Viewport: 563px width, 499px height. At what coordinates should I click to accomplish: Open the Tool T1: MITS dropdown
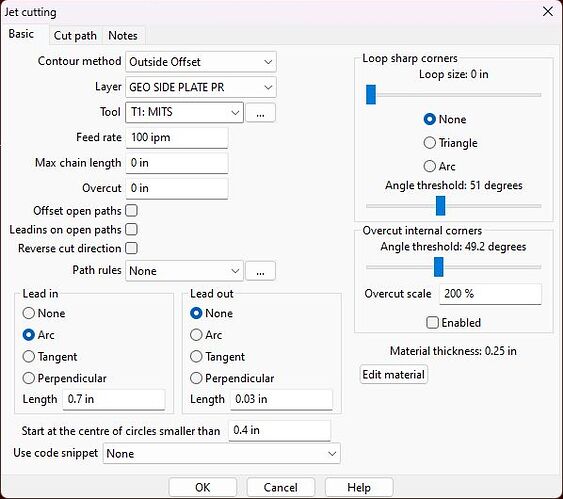[x=184, y=112]
